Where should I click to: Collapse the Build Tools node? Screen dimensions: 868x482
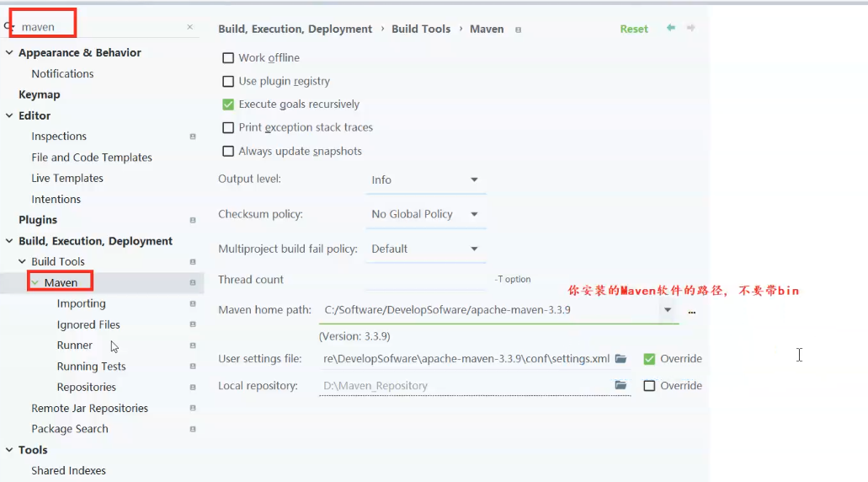(22, 261)
